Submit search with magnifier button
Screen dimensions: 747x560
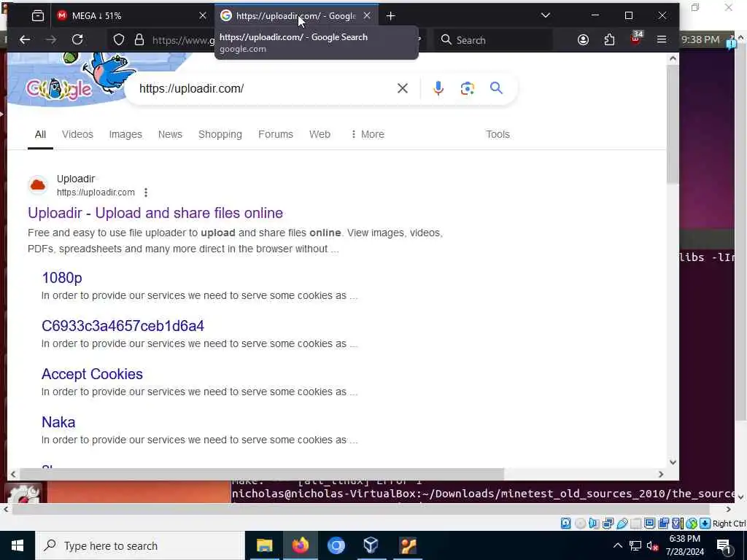(x=496, y=88)
